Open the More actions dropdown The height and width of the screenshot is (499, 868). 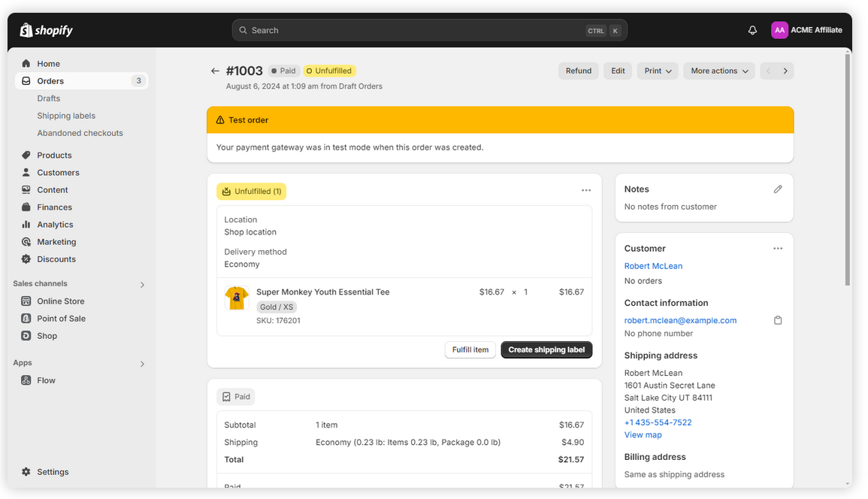(x=718, y=71)
